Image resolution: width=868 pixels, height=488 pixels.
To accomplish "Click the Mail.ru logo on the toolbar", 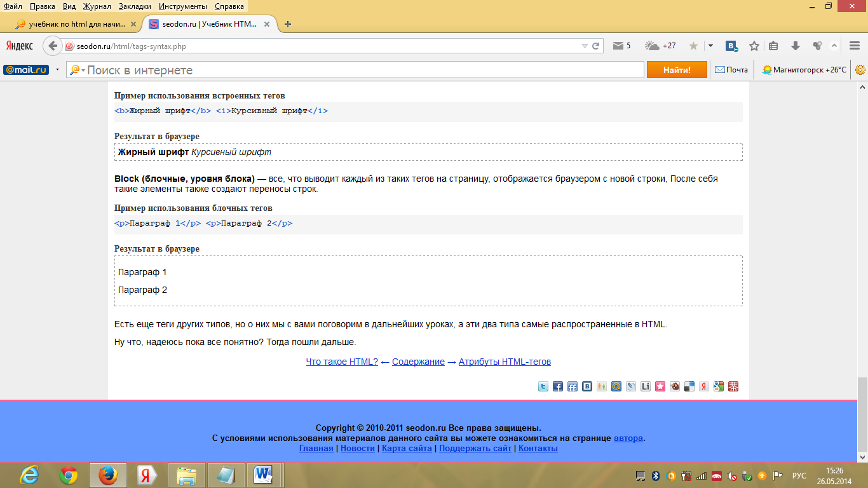I will pos(26,70).
